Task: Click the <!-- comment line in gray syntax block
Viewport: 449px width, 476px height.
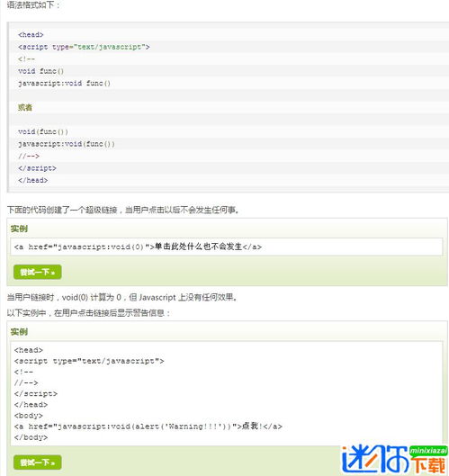Action: click(x=26, y=58)
